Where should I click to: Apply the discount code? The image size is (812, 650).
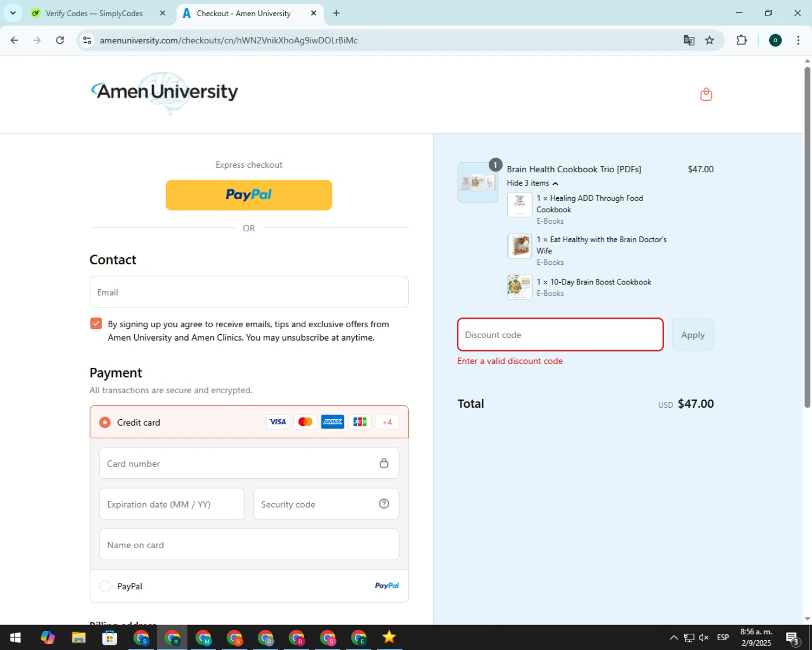coord(693,335)
